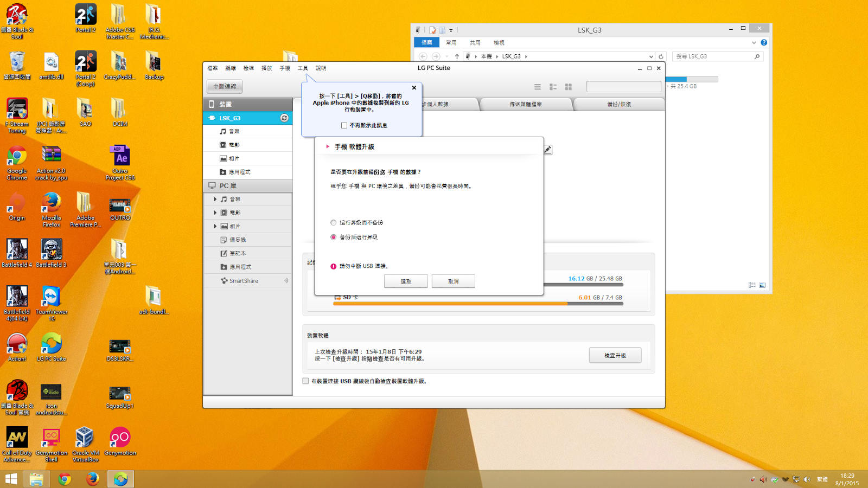Viewport: 868px width, 488px height.
Task: Click 取消 button in upgrade dialog
Action: (454, 281)
